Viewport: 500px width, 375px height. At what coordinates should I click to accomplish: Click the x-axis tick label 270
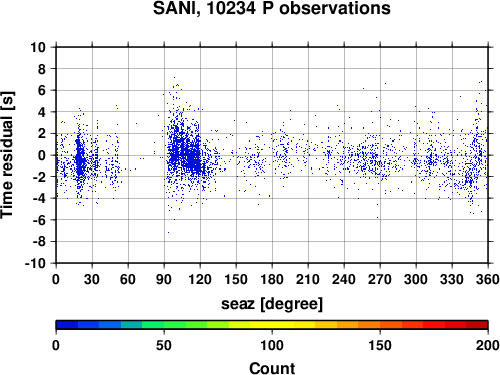click(380, 279)
